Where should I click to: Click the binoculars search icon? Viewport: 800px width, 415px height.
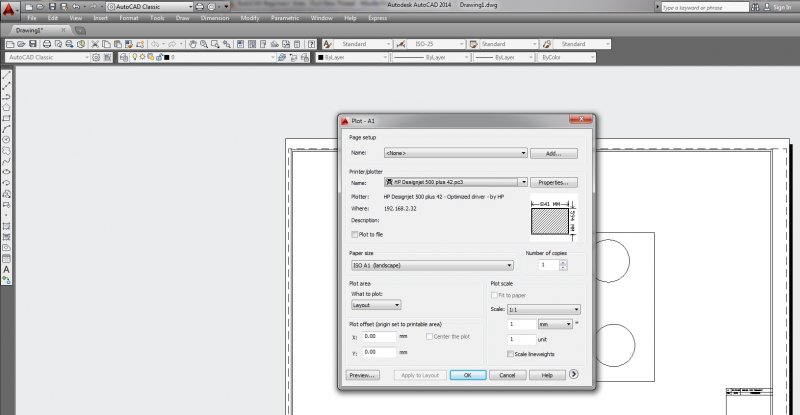[x=755, y=7]
